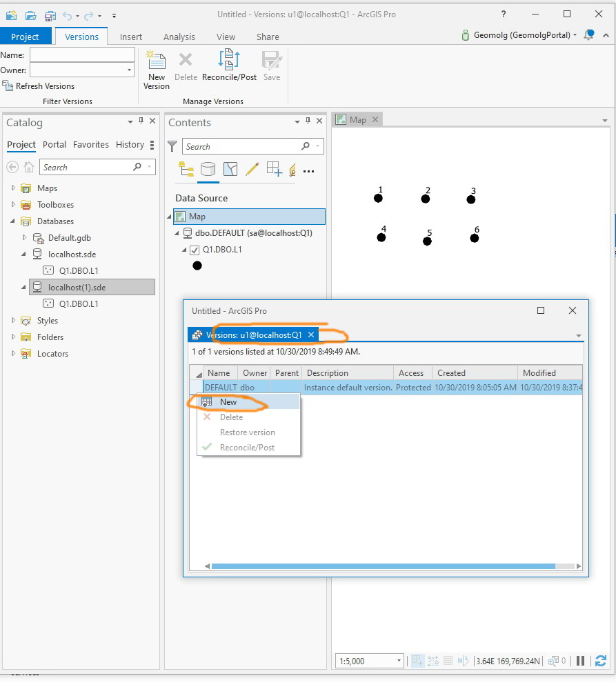Select the Locators node in Catalog
This screenshot has width=616, height=687.
[52, 354]
